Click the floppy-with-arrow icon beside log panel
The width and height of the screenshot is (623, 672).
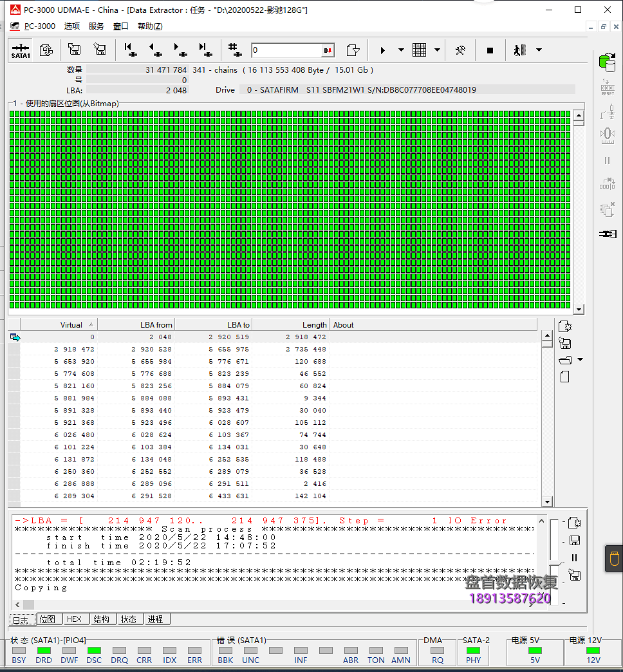click(x=575, y=575)
